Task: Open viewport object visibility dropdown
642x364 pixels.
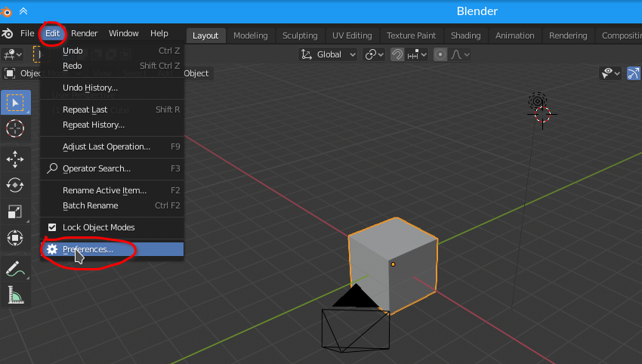Action: pyautogui.click(x=610, y=73)
